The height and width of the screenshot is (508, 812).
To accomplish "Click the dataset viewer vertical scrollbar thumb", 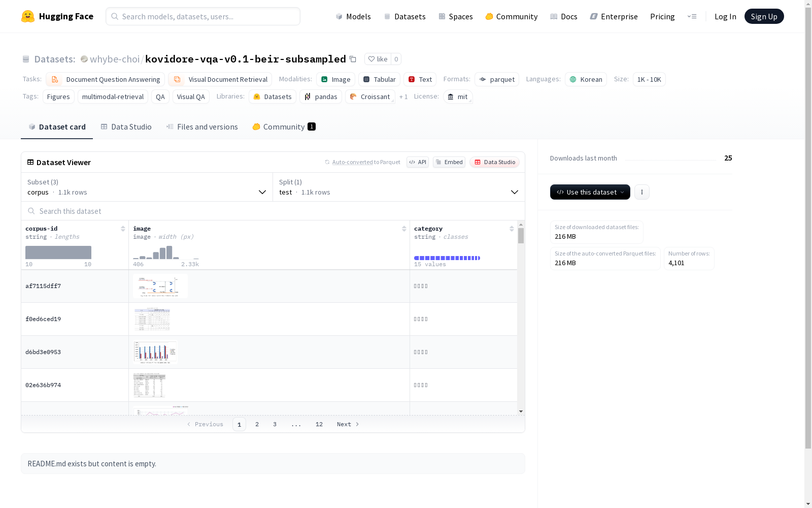I will [521, 236].
